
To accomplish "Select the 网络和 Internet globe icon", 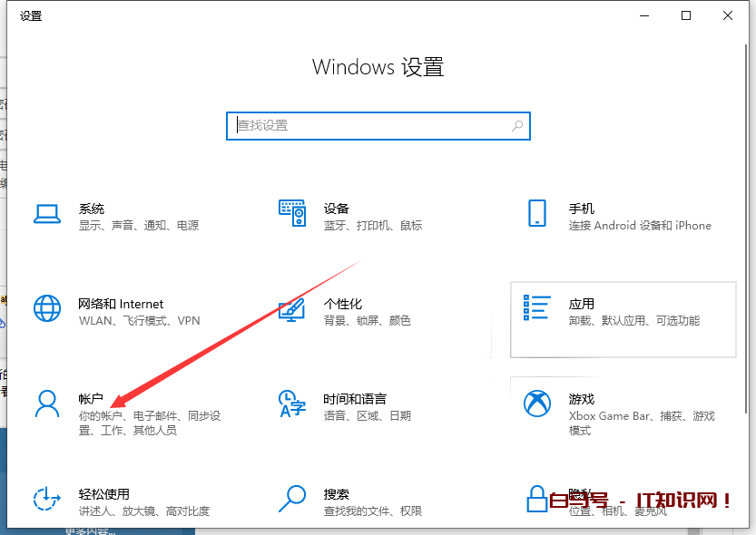I will pyautogui.click(x=46, y=308).
